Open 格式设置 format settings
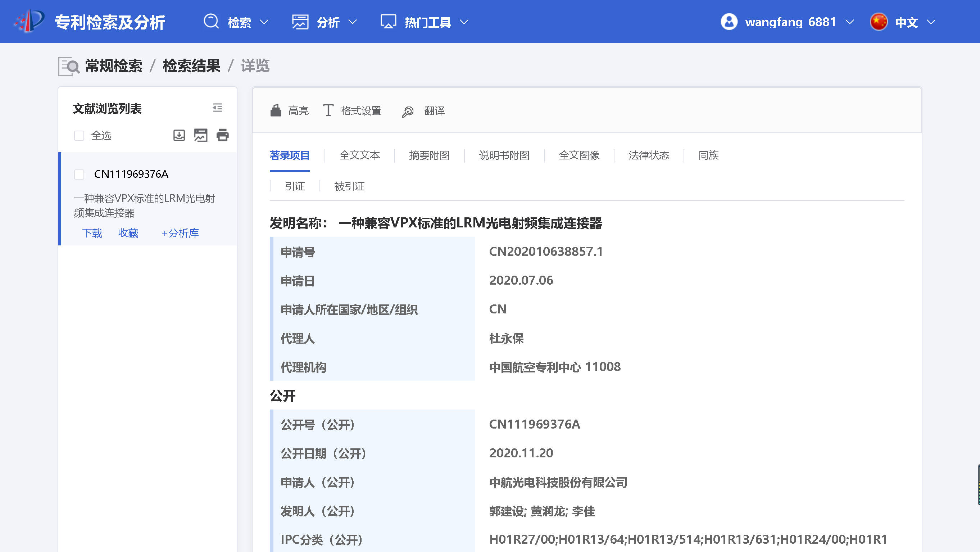 (352, 111)
